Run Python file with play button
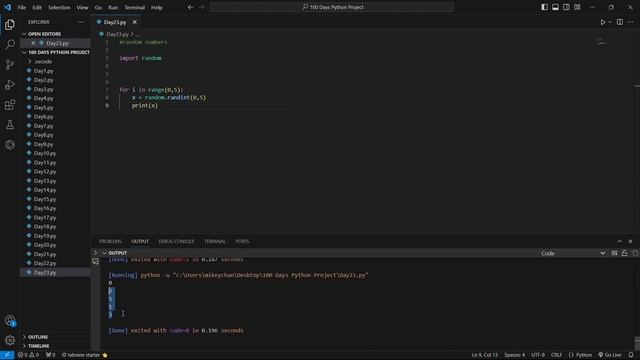640x360 pixels. (x=603, y=22)
